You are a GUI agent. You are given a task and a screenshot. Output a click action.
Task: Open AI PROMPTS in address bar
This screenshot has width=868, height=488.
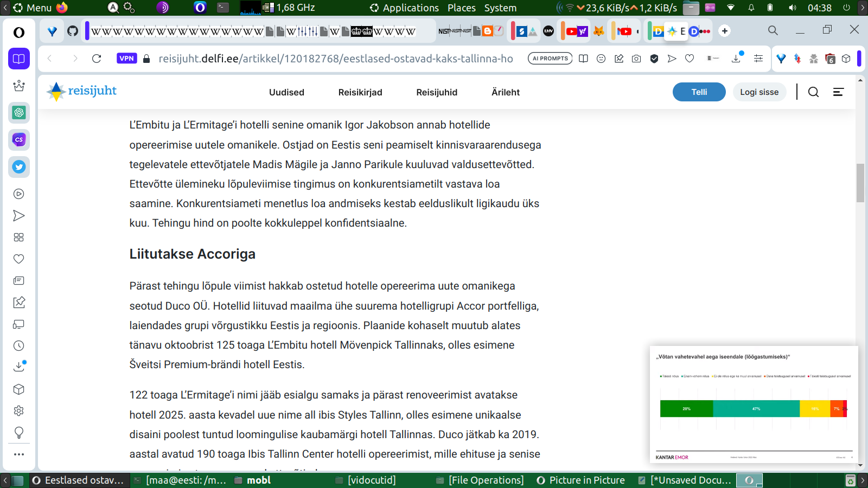pos(550,59)
